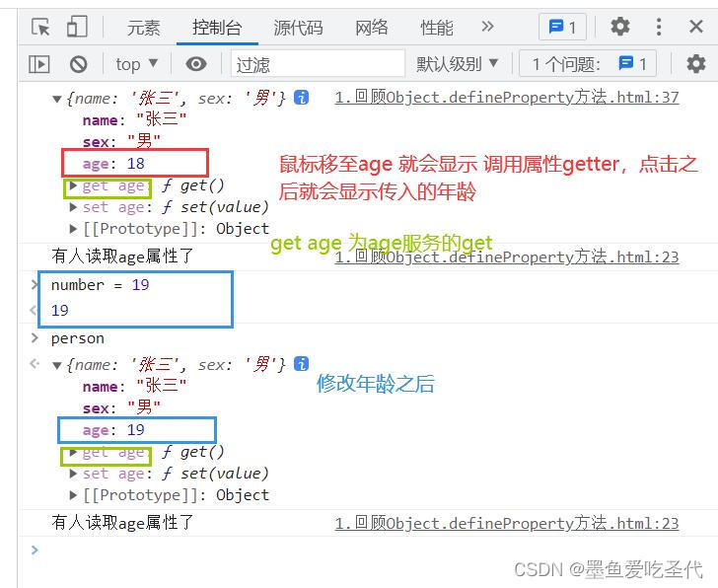The image size is (718, 588).
Task: Show the console sidebar icon
Action: click(x=38, y=64)
